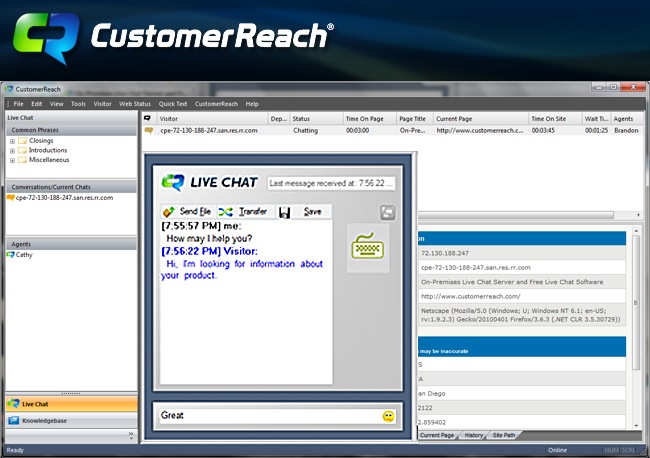Open the emoticon smiley picker
The height and width of the screenshot is (458, 650).
click(388, 415)
